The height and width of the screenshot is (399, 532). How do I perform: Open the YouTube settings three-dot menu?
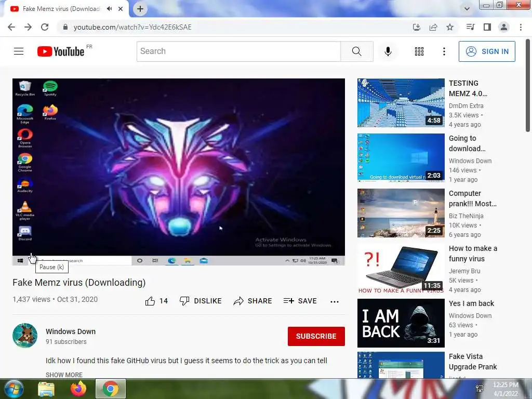(x=444, y=51)
